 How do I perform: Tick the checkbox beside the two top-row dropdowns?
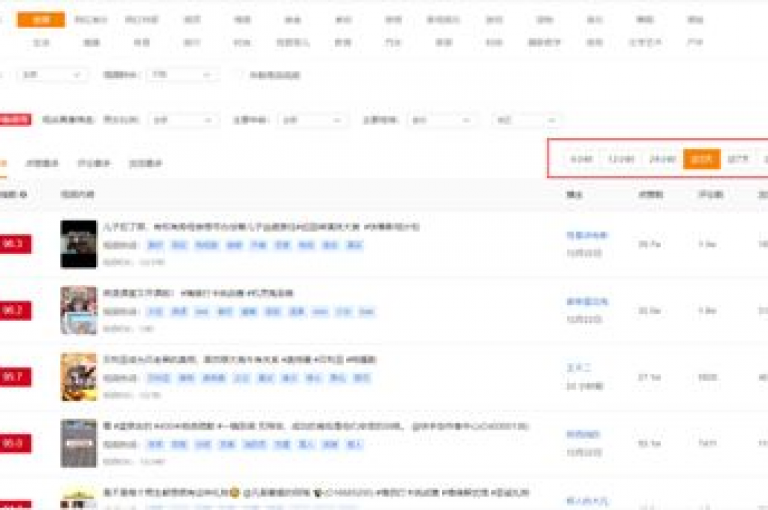coord(239,75)
